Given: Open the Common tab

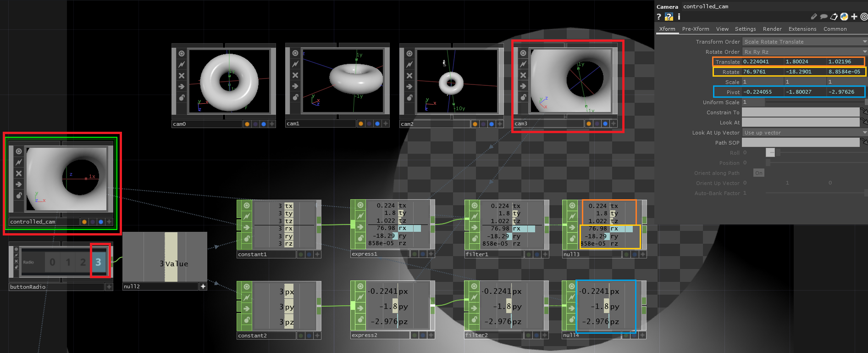Looking at the screenshot, I should point(835,29).
